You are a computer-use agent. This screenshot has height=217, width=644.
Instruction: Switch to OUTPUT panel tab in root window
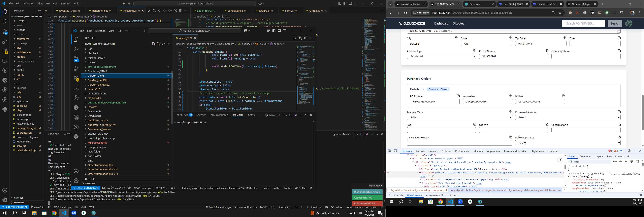coord(201,115)
